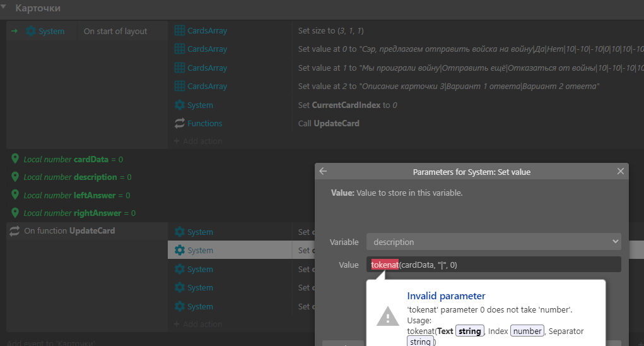This screenshot has width=644, height=346.
Task: Select local number description variable
Action: click(77, 177)
